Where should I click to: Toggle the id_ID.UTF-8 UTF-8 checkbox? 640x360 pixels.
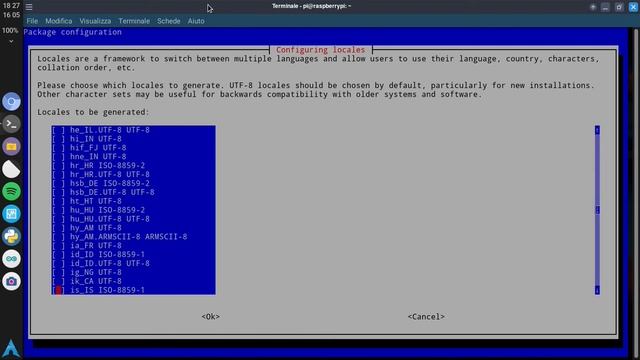(58, 263)
